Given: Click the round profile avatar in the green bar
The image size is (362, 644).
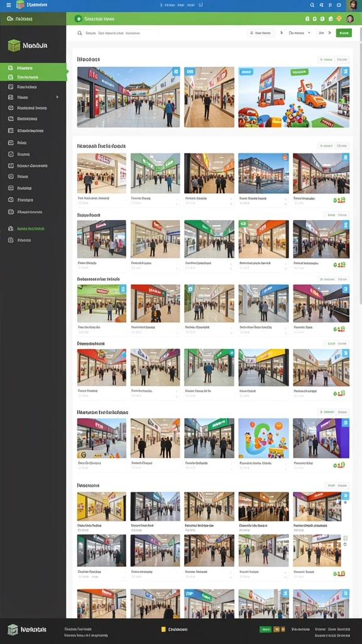Looking at the screenshot, I should tap(349, 18).
